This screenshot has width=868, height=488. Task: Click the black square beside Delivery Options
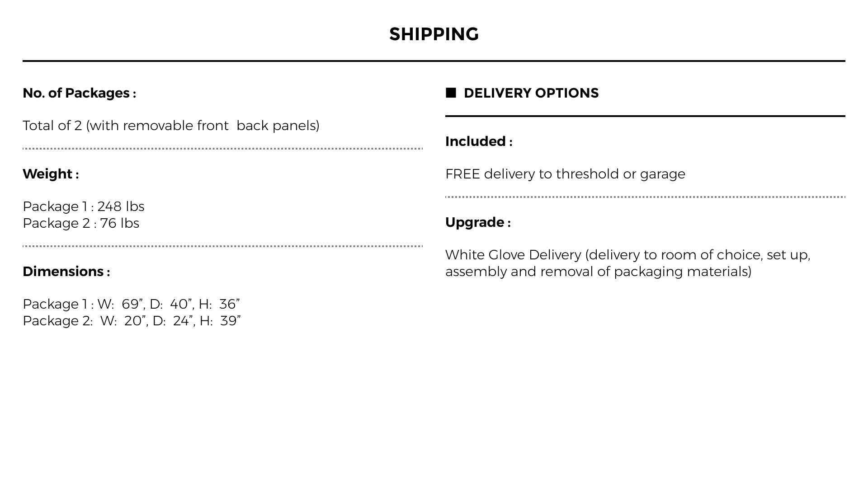pos(451,93)
